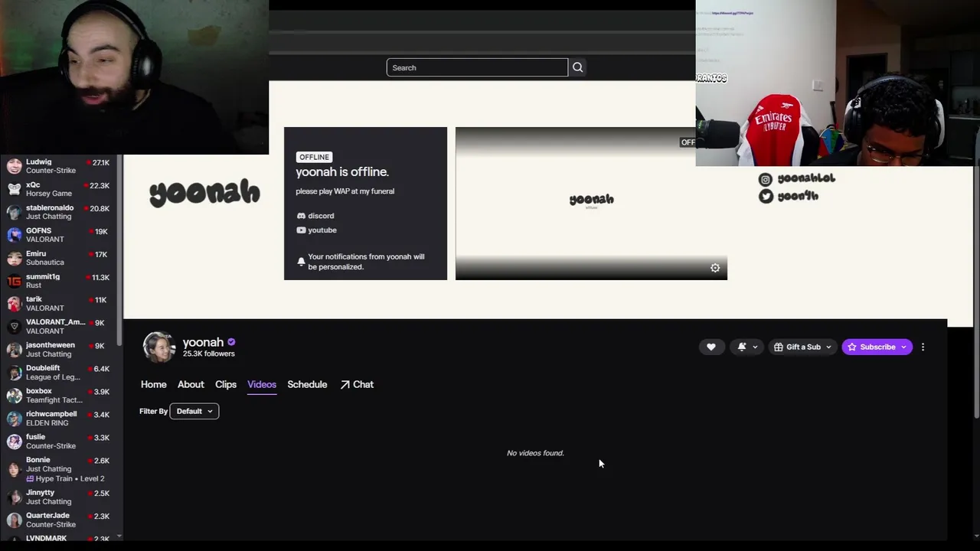Click the yoonahlol Instagram handle text
Image resolution: width=980 pixels, height=551 pixels.
(806, 178)
